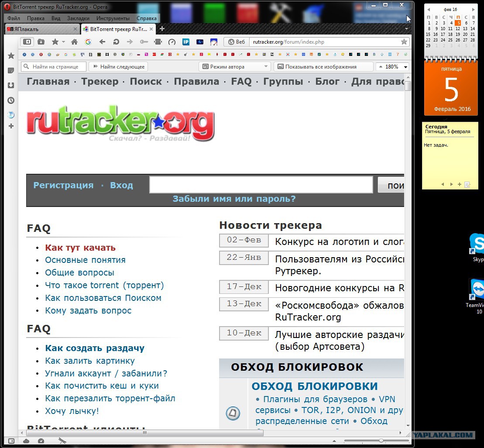This screenshot has height=448, width=484.
Task: Bookmark page with address bar star
Action: tap(404, 41)
